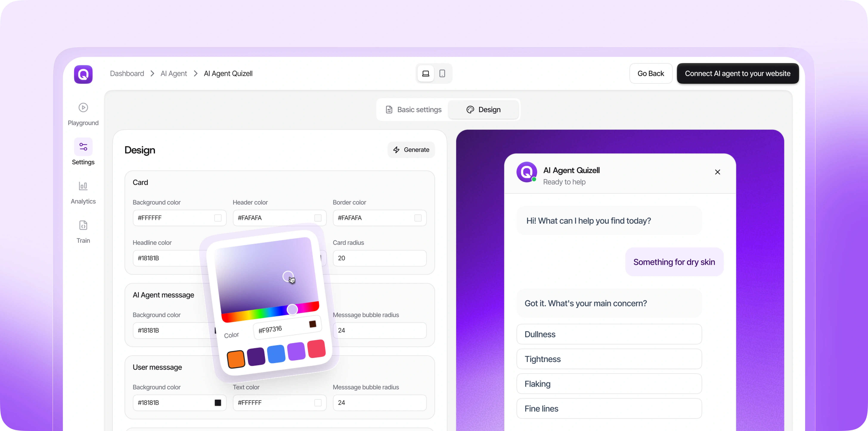Click the AI Agent Quizell avatar in chat
The width and height of the screenshot is (868, 431).
point(526,172)
